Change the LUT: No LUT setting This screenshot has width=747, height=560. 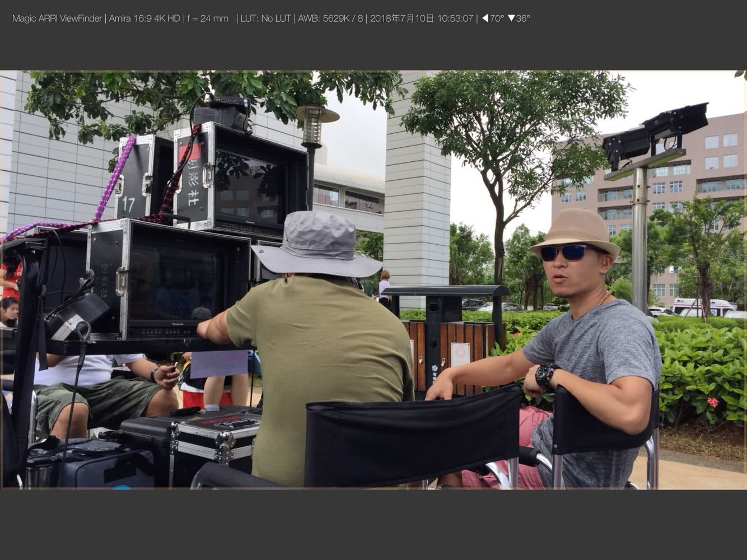pos(265,18)
